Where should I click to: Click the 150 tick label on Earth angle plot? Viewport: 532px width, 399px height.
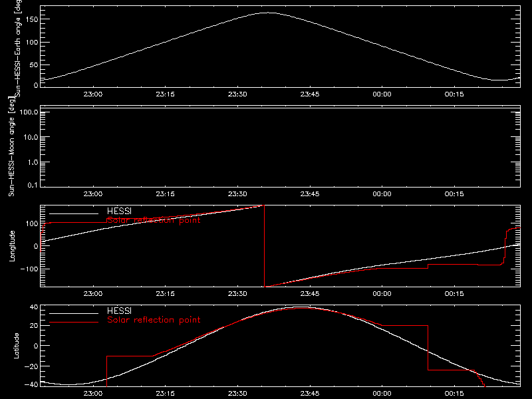coord(32,19)
